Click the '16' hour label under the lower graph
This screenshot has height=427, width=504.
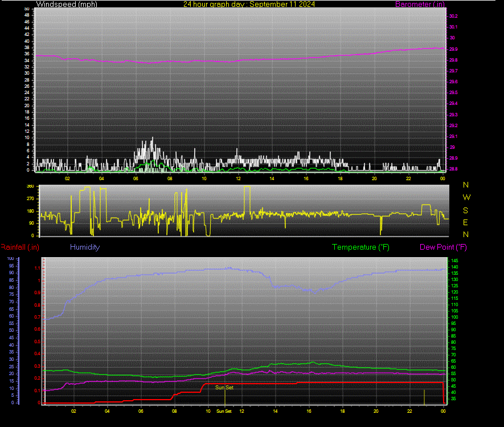tap(309, 411)
